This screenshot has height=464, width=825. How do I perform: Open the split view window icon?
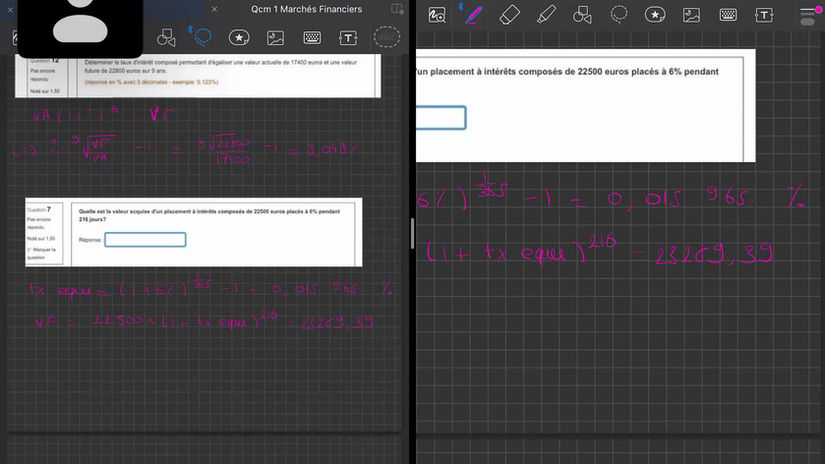click(397, 9)
